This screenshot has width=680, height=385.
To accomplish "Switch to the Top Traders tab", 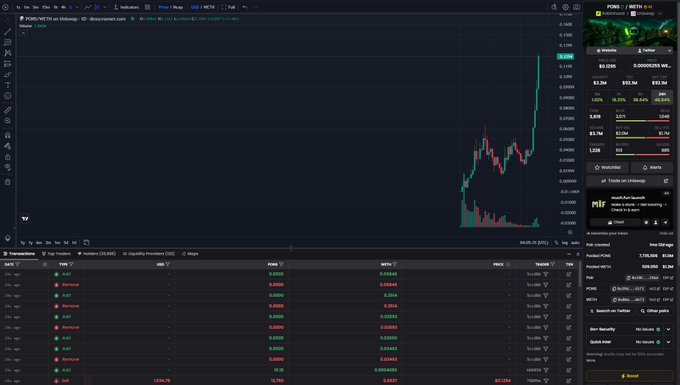I will 56,254.
